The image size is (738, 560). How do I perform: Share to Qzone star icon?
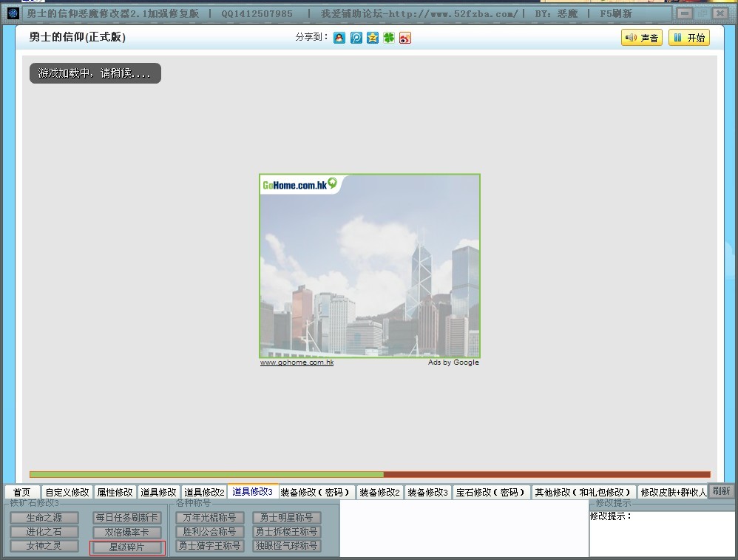[372, 38]
